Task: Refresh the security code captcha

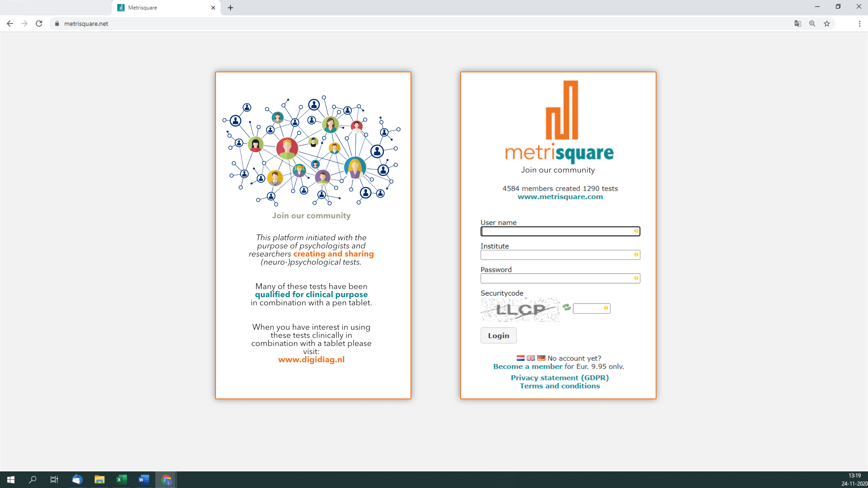Action: [x=566, y=307]
